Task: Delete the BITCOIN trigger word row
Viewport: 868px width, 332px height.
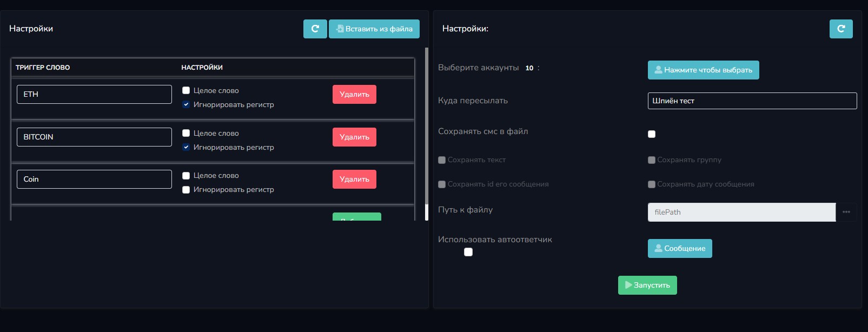Action: (x=354, y=137)
